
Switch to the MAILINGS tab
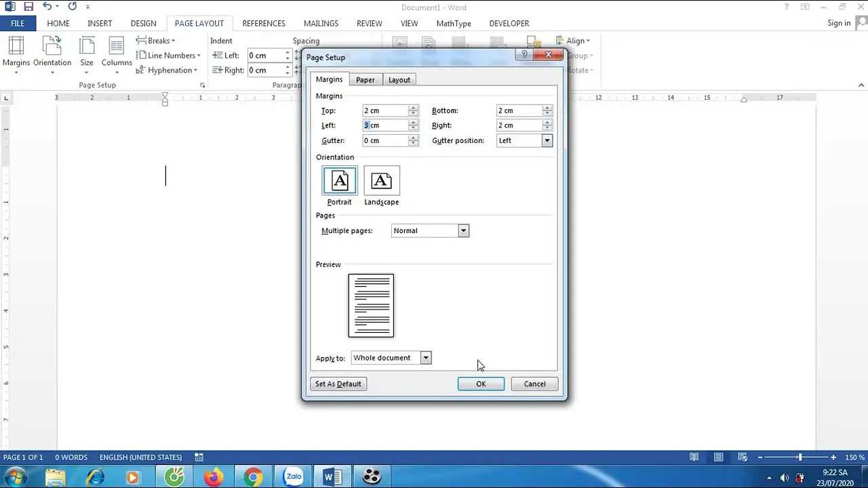pyautogui.click(x=321, y=23)
